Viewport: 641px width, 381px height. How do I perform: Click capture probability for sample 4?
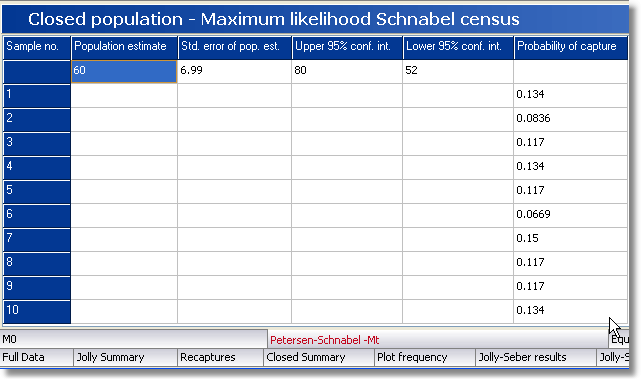point(571,168)
